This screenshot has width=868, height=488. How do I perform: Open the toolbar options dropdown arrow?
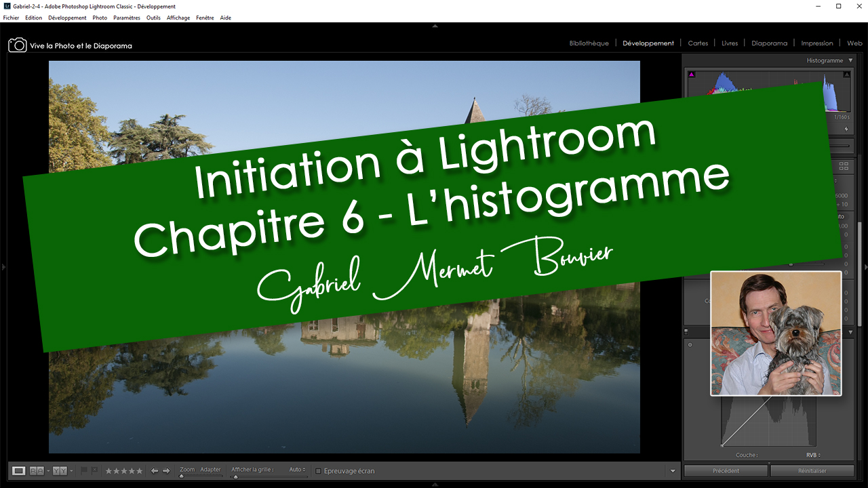point(673,471)
